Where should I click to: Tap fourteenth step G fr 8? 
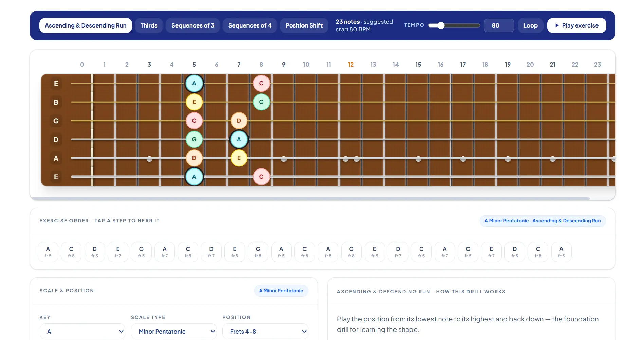[351, 252]
